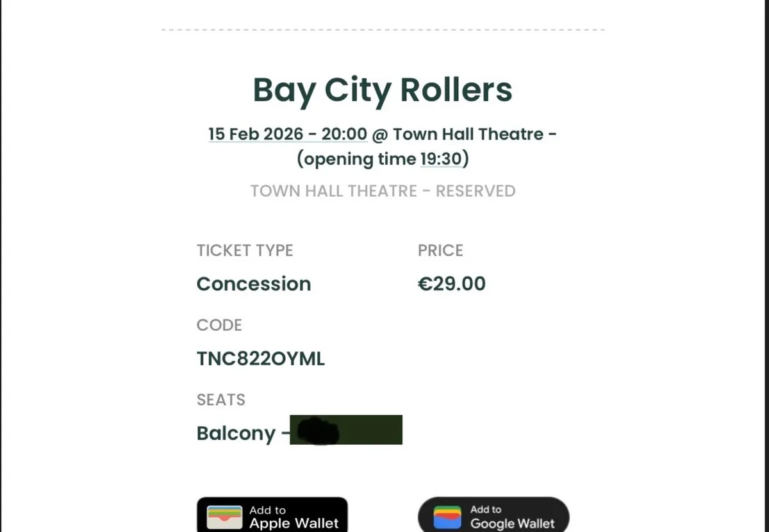Click the Add to Apple Wallet button

coord(272,515)
